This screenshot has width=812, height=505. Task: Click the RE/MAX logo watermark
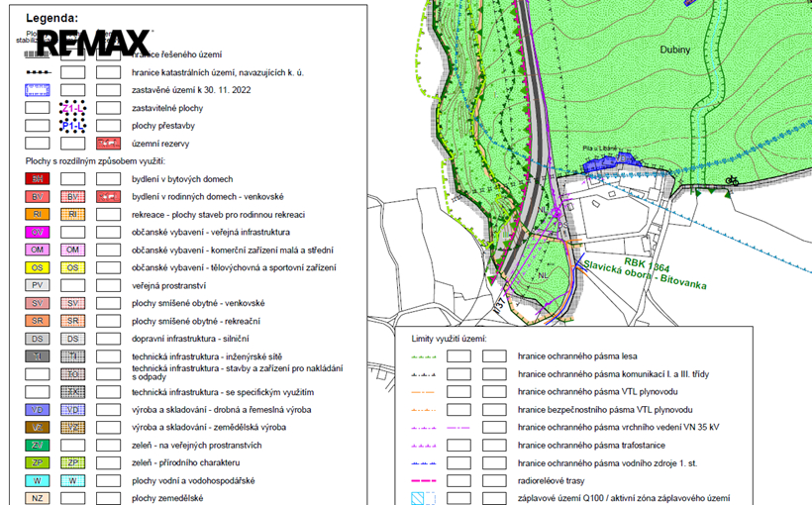click(x=93, y=43)
